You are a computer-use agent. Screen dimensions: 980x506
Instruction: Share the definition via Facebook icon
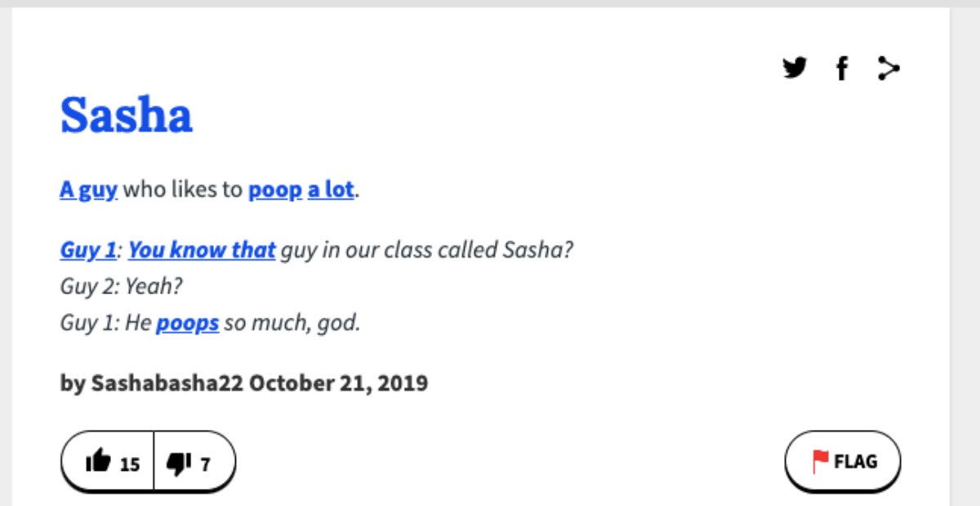[841, 69]
